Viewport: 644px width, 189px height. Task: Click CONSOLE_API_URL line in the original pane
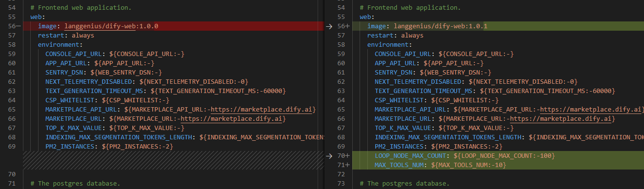click(115, 54)
